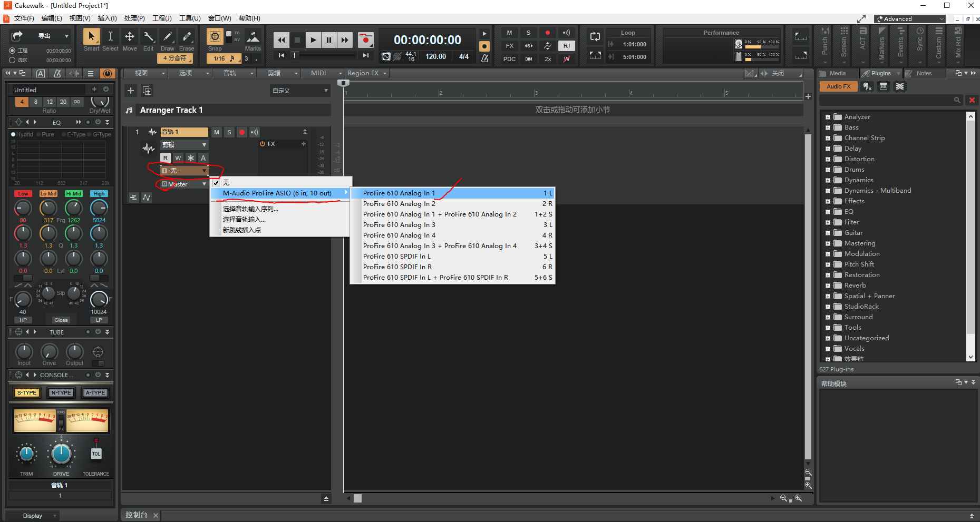Open the track input dropdown showing 无
The width and height of the screenshot is (980, 522).
pos(185,171)
